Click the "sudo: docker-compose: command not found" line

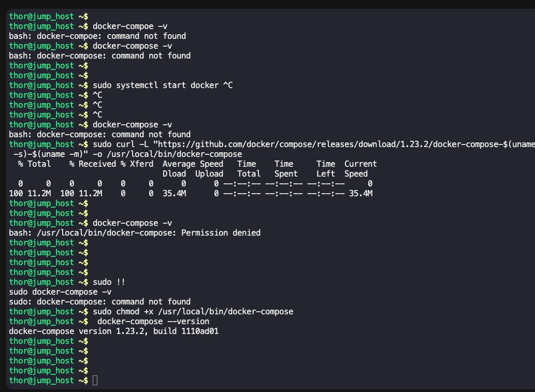coord(100,302)
